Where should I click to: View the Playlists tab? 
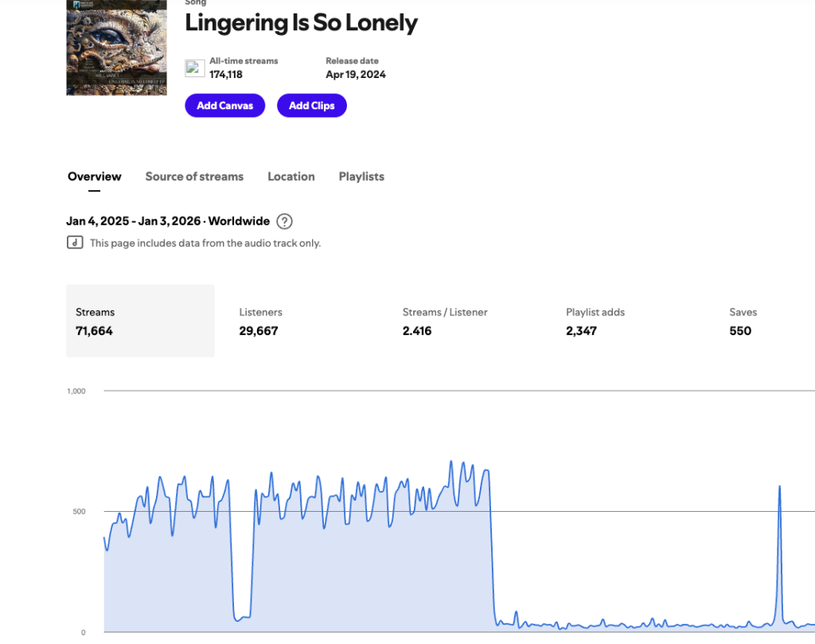361,177
